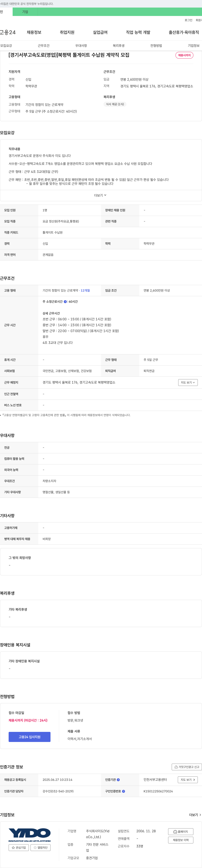This screenshot has height=868, width=202.
Task: Open the 채용정보 main menu
Action: (34, 32)
